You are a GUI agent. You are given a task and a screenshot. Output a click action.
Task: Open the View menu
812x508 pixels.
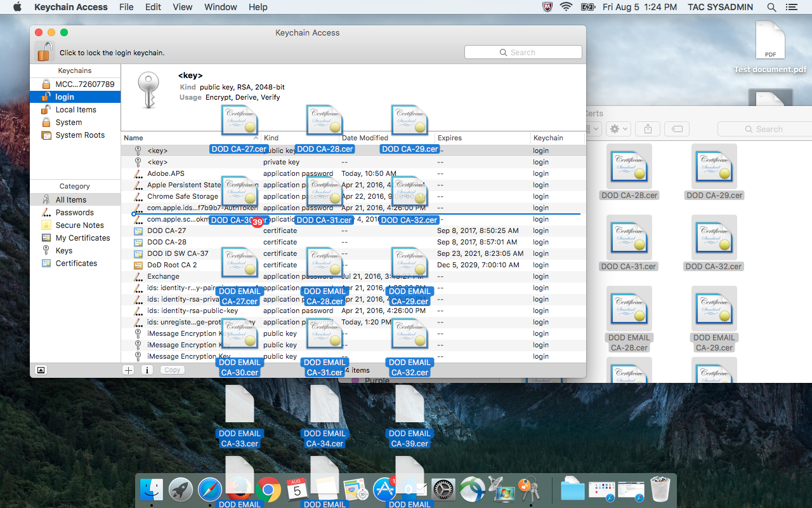tap(183, 7)
